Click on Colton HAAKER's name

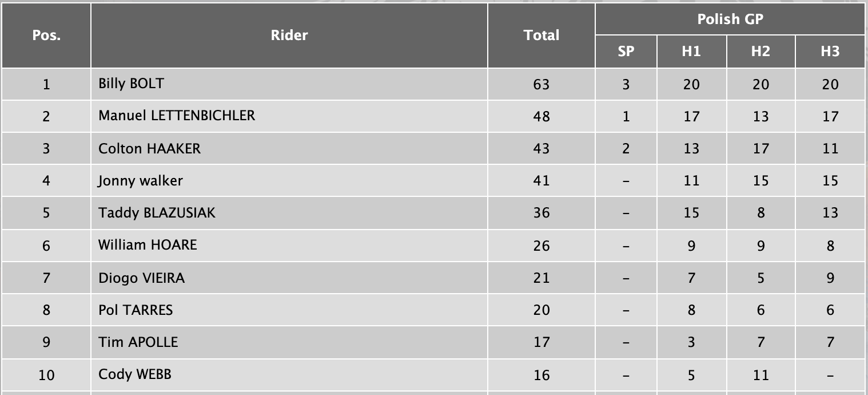pyautogui.click(x=149, y=148)
